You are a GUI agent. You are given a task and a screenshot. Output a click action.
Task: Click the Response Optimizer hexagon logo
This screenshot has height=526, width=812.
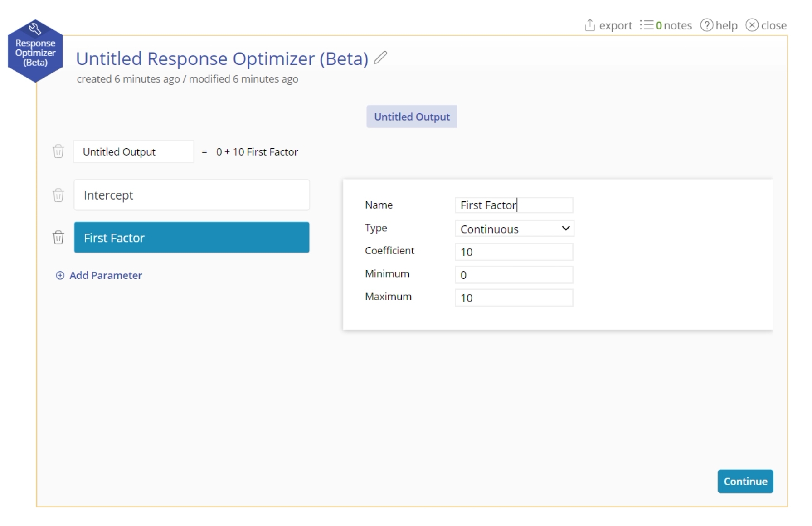(35, 51)
